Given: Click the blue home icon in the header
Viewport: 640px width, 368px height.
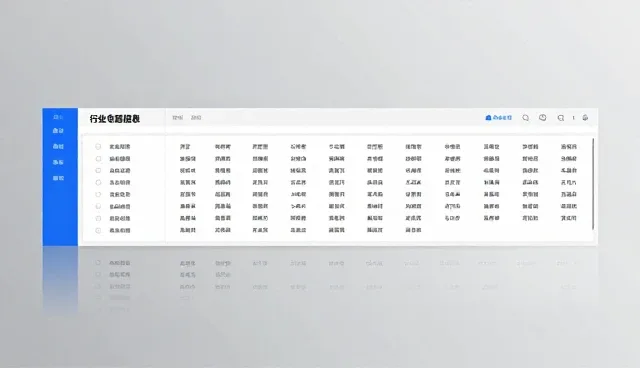Looking at the screenshot, I should 488,117.
